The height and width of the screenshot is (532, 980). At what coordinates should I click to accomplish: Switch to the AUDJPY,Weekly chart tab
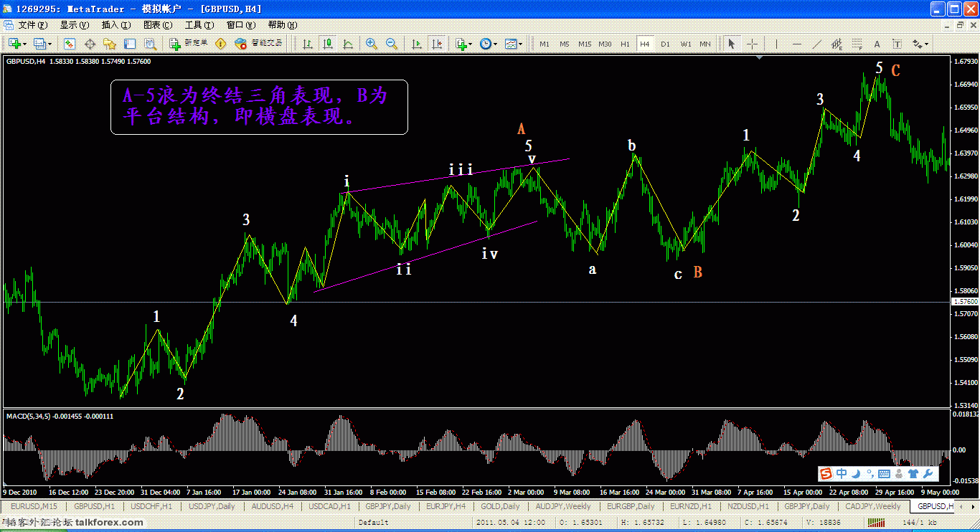coord(562,507)
